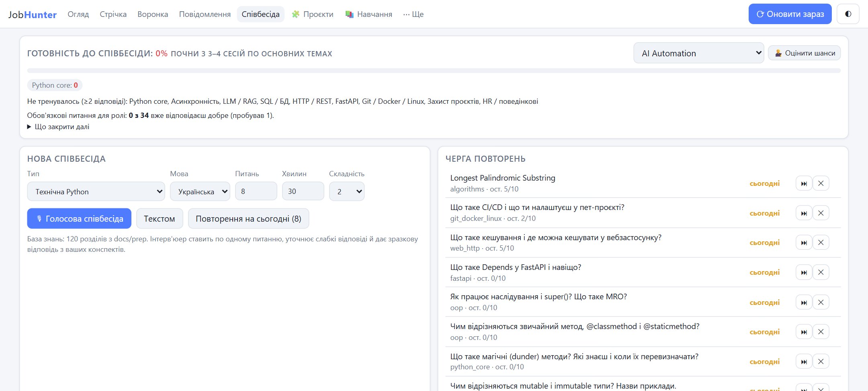Open the Ще more menu
The height and width of the screenshot is (391, 868).
click(413, 14)
